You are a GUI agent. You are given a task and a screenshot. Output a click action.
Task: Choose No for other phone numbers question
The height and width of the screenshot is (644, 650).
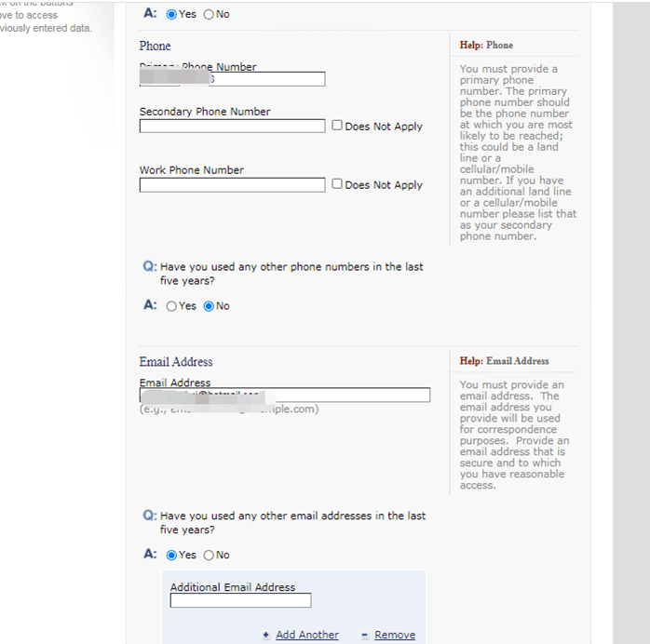209,306
